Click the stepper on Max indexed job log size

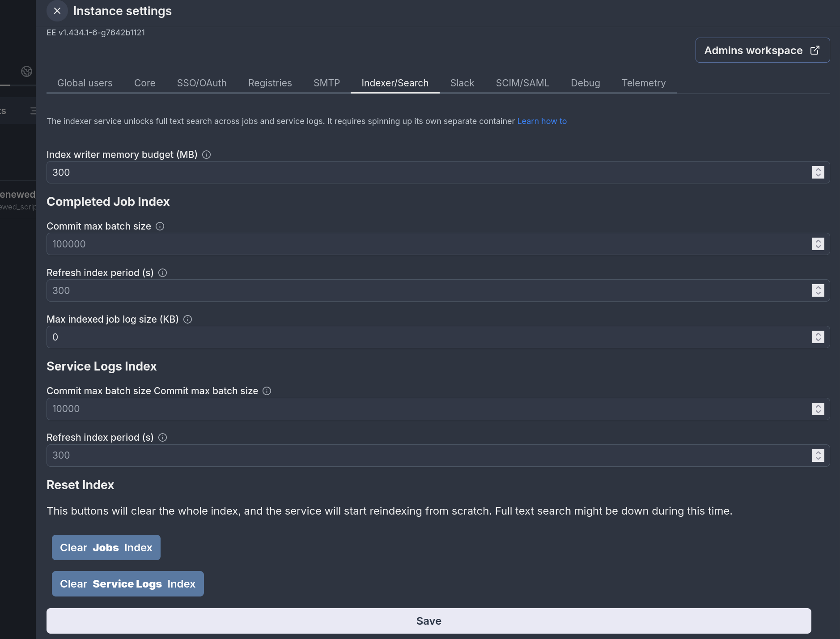click(818, 337)
